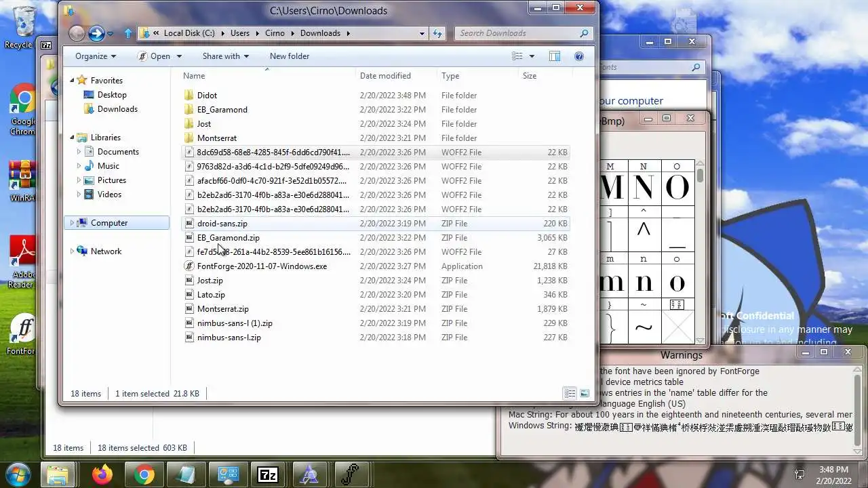The width and height of the screenshot is (868, 488).
Task: Collapse the Libraries group
Action: click(x=72, y=138)
